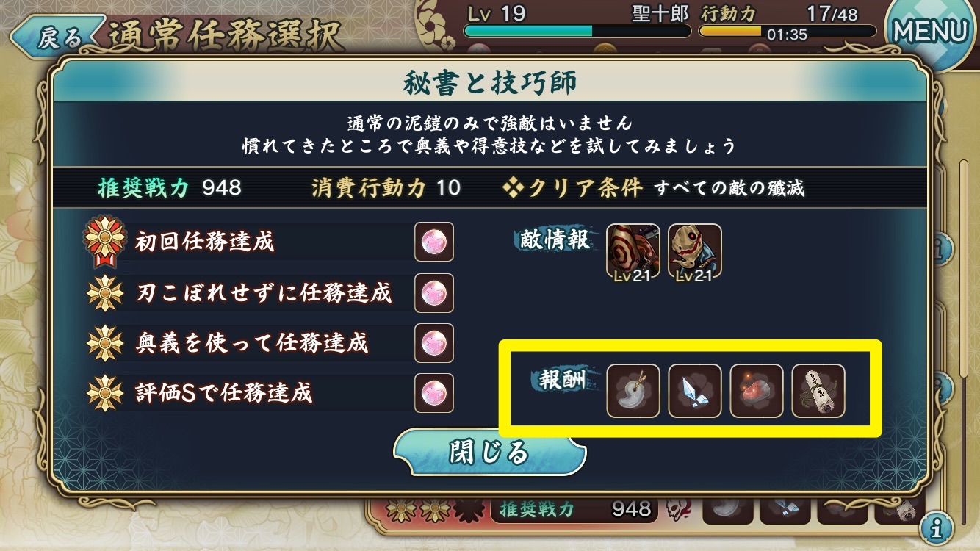980x551 pixels.
Task: Click the 秘書と技巧師 dialog title
Action: click(489, 83)
